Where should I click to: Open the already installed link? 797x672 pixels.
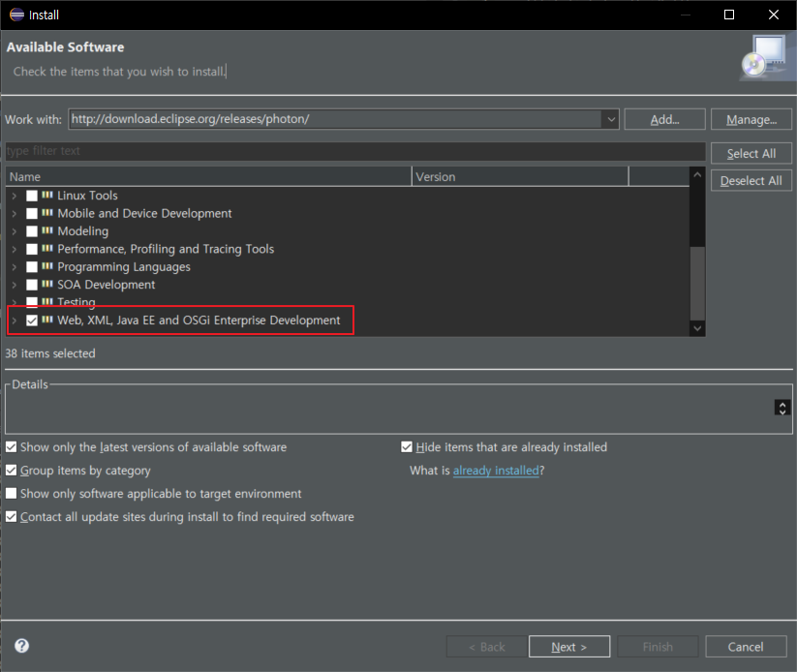click(x=496, y=471)
